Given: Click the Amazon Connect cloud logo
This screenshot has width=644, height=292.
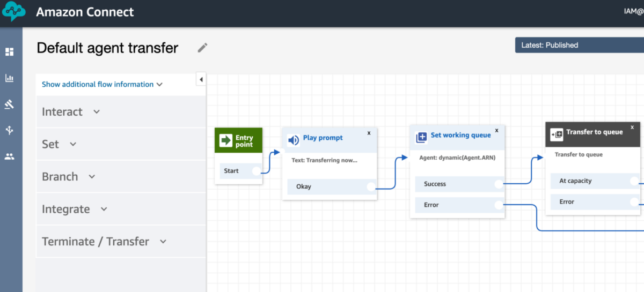Looking at the screenshot, I should pos(13,12).
